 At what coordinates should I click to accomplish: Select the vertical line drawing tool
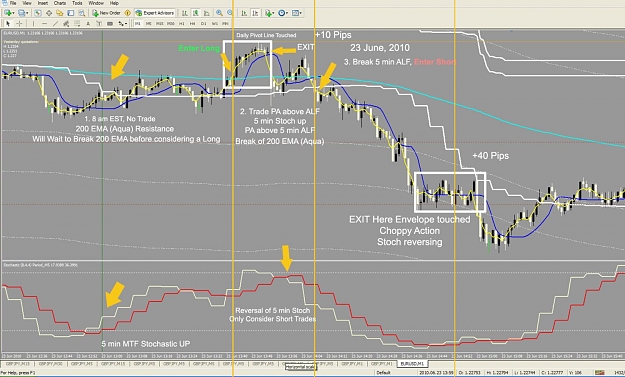click(x=33, y=24)
